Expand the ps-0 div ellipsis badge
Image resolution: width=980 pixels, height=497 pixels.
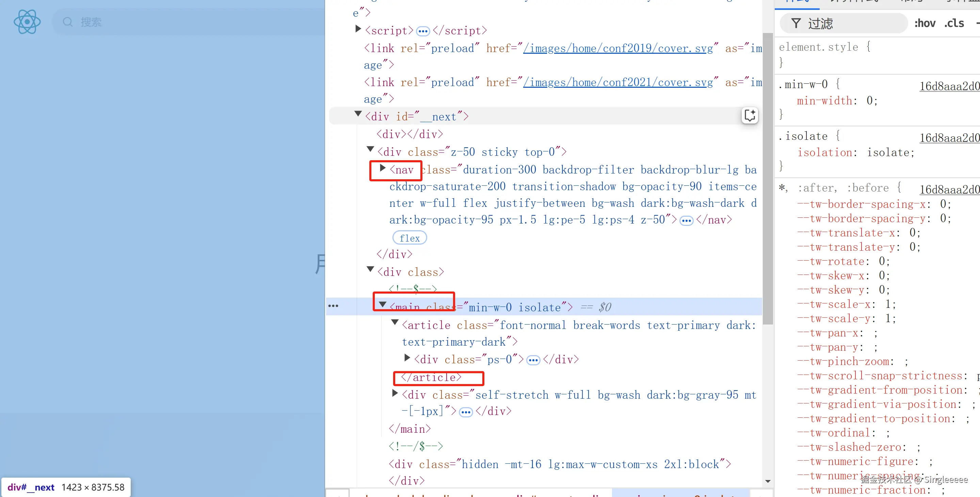click(533, 360)
